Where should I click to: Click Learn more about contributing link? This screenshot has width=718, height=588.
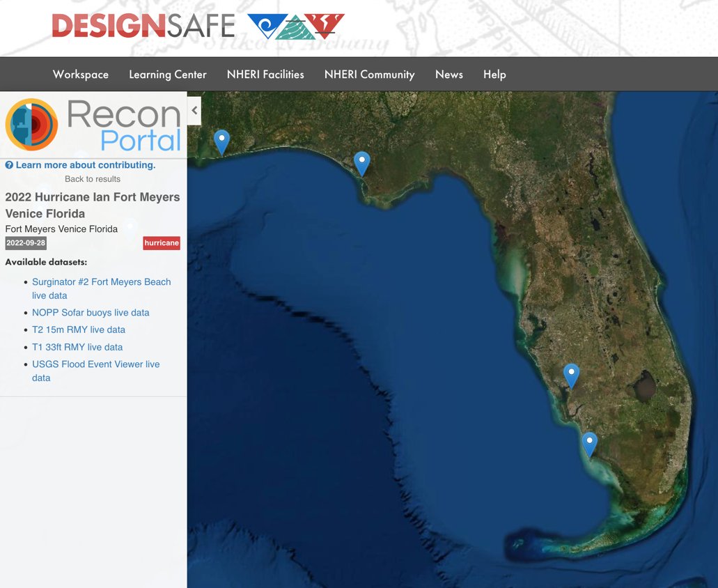click(86, 165)
